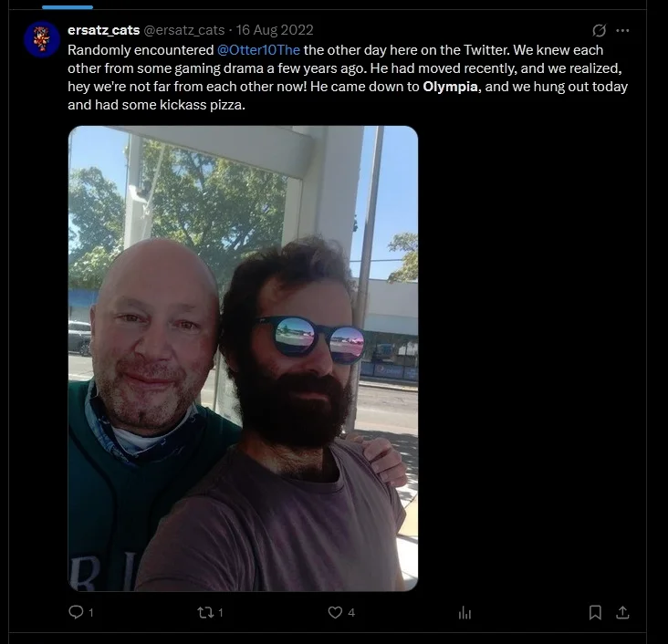Open the 16 Aug 2022 timestamp
Screen dimensions: 668x644
(x=275, y=30)
